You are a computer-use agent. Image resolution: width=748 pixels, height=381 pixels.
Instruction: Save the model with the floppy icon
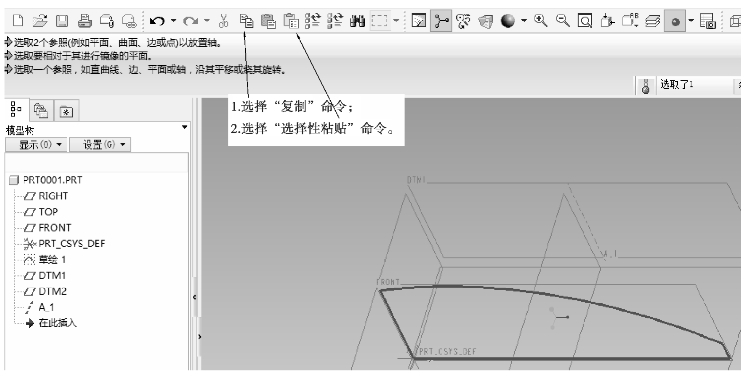click(x=62, y=21)
